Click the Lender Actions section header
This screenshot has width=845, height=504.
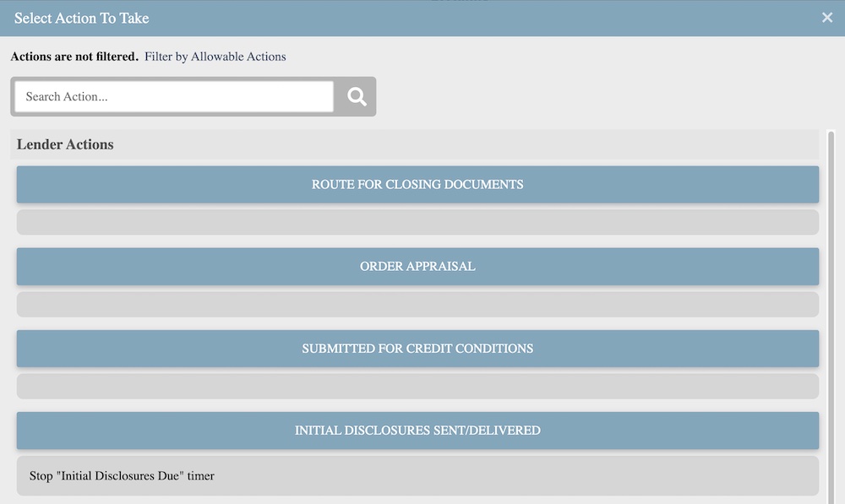[x=65, y=144]
